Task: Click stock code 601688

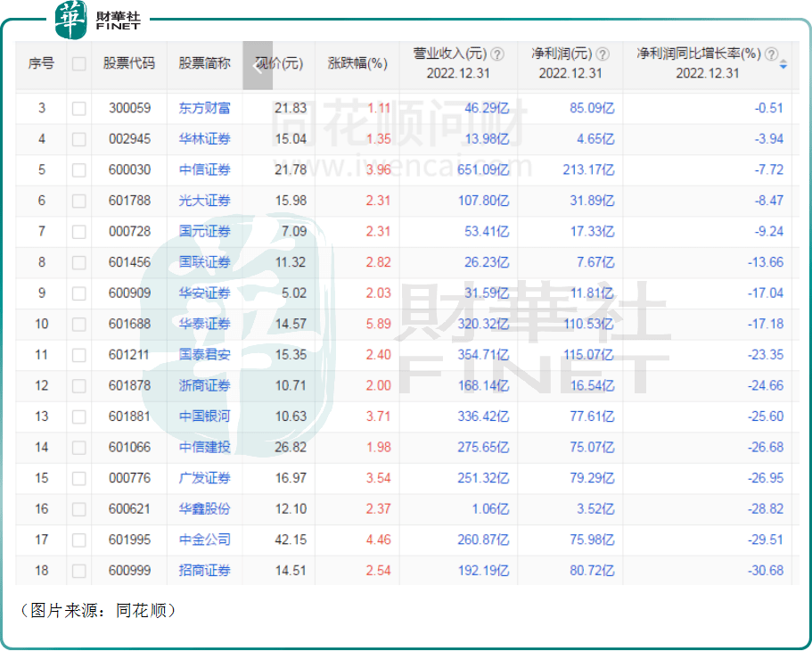Action: pyautogui.click(x=130, y=324)
